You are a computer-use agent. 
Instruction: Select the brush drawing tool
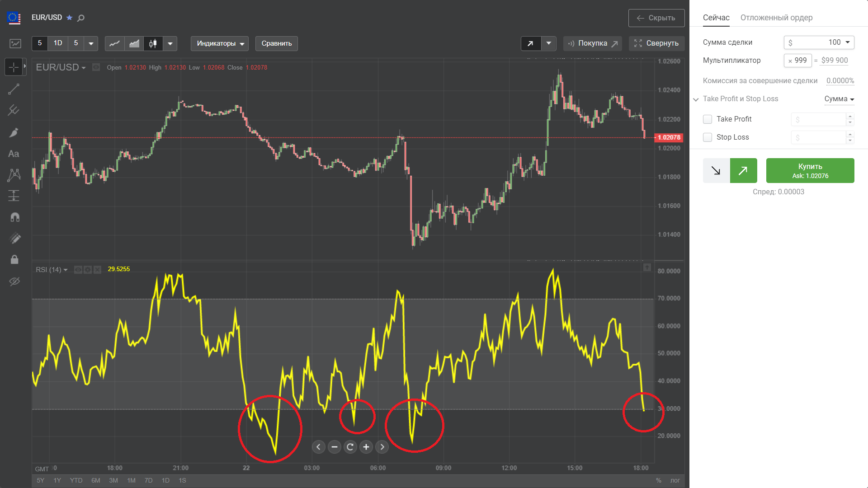[14, 132]
